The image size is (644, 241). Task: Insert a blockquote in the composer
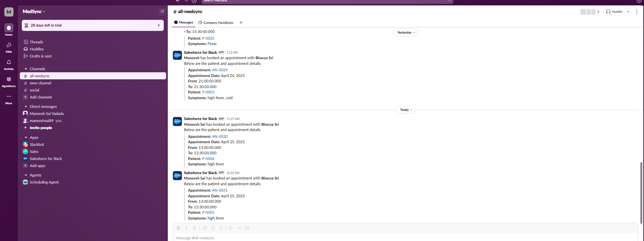pos(231,228)
